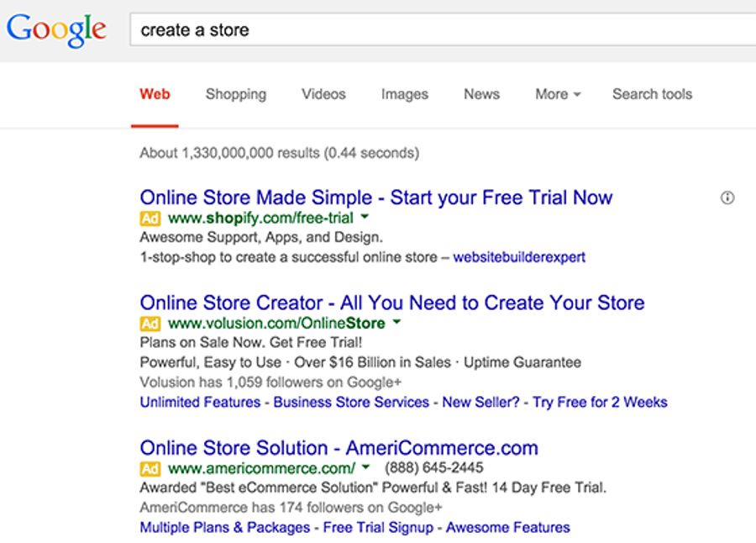This screenshot has height=543, width=756.
Task: Expand the dropdown arrow after volusion.com/OnlineStore
Action: click(x=396, y=324)
